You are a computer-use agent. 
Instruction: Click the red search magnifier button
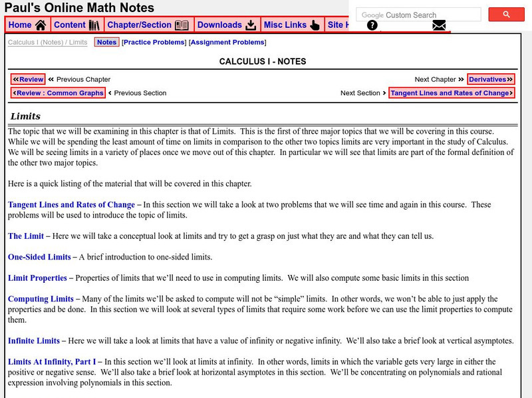click(506, 15)
